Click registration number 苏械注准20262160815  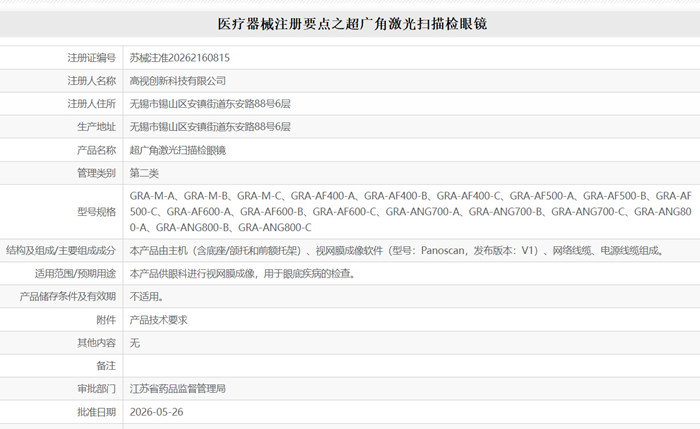(179, 58)
